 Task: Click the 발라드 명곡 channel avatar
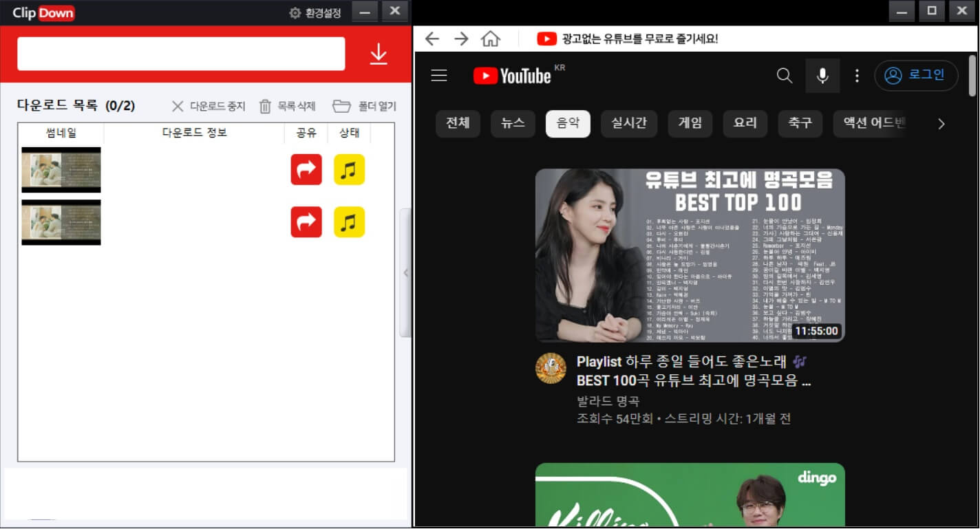551,369
